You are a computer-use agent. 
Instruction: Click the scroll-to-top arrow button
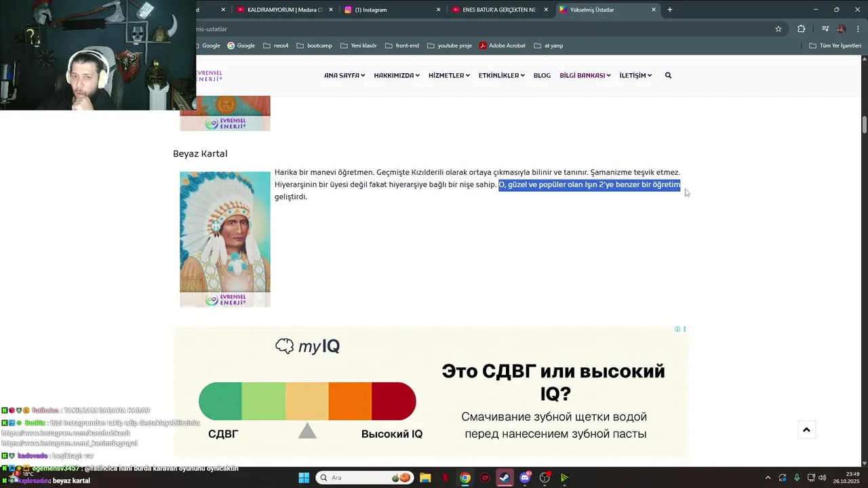pyautogui.click(x=806, y=430)
